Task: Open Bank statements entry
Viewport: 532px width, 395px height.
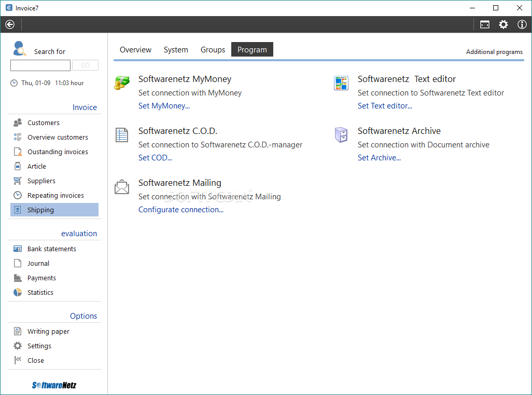Action: [54, 249]
